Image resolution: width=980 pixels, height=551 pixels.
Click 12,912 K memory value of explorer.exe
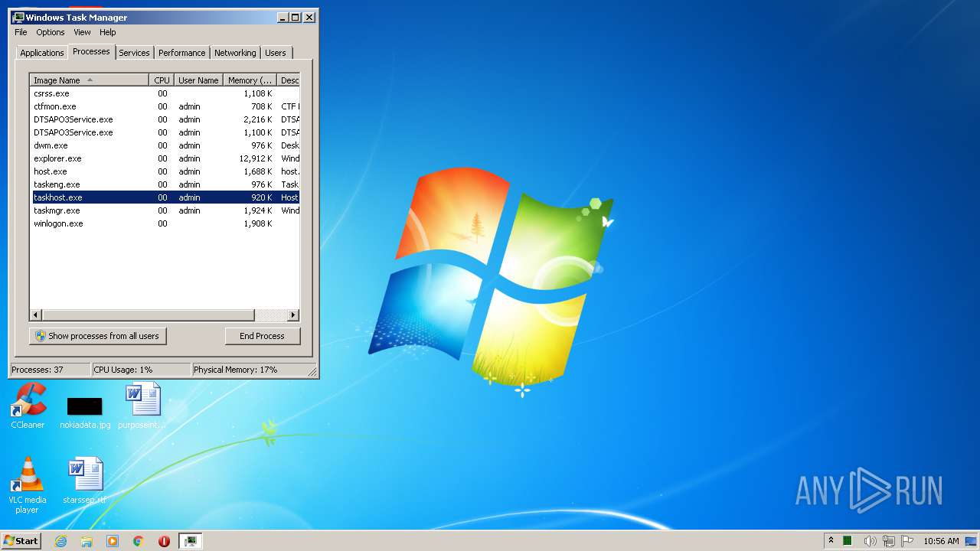tap(255, 158)
